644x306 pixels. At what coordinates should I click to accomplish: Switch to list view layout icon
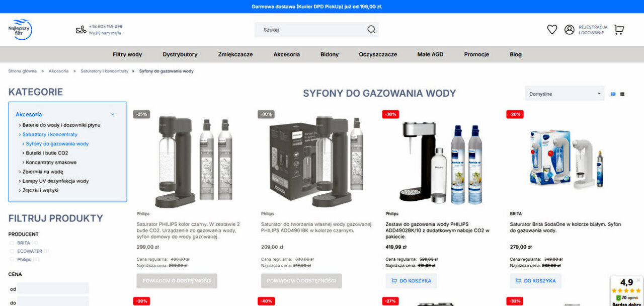[x=622, y=94]
